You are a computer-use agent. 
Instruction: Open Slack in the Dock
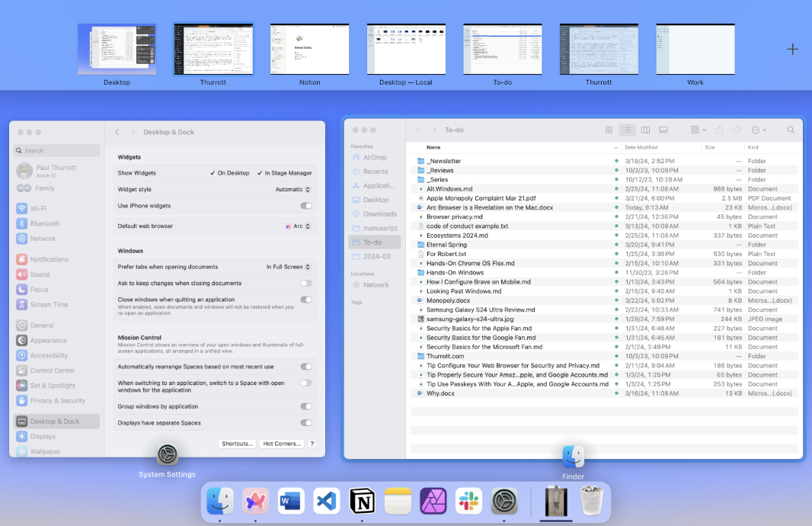point(468,502)
